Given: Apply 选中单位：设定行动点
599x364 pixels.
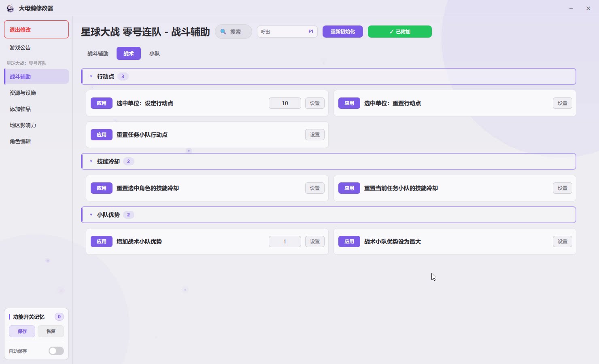Looking at the screenshot, I should (102, 103).
